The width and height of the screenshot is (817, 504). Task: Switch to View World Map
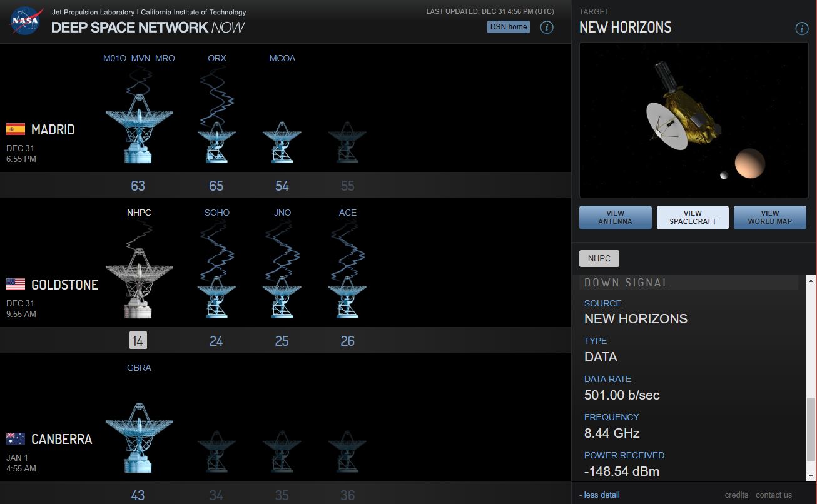tap(770, 218)
